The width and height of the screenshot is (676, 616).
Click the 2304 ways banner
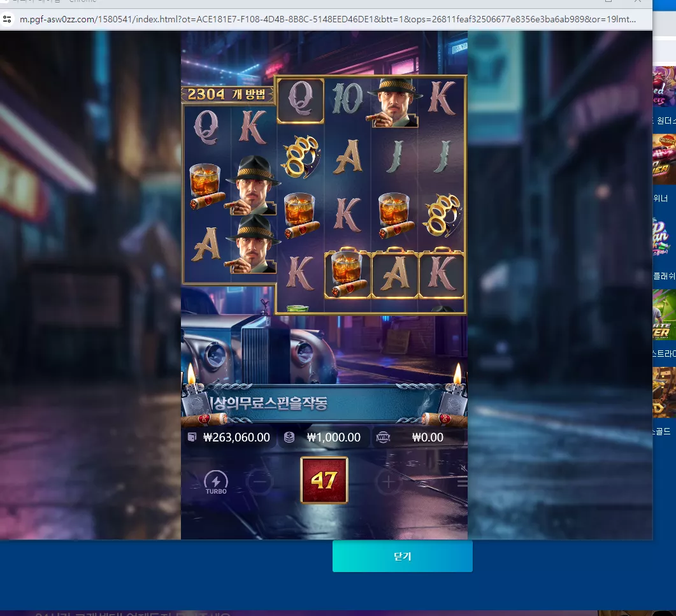pyautogui.click(x=227, y=94)
